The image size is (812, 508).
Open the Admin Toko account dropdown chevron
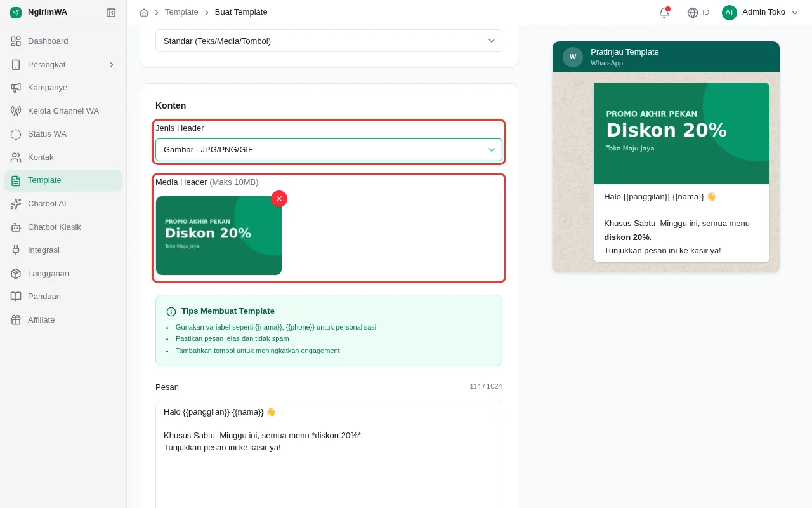[x=795, y=12]
